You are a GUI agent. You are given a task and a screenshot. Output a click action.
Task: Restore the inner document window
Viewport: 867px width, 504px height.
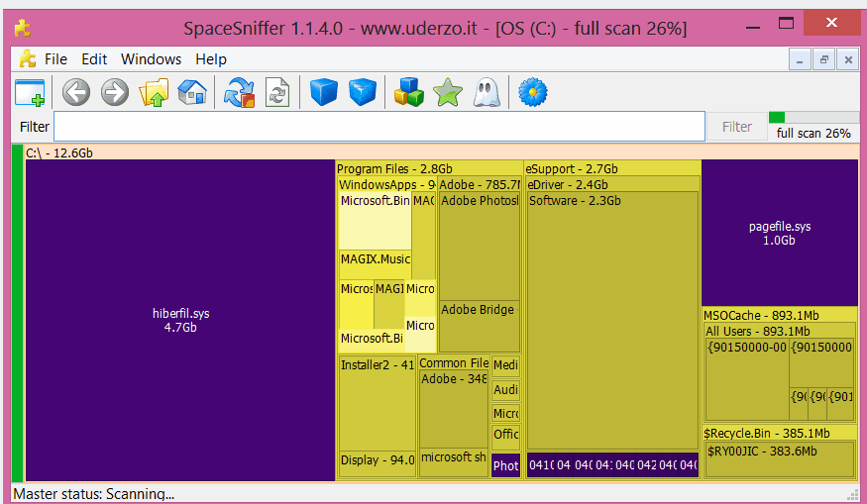[823, 59]
